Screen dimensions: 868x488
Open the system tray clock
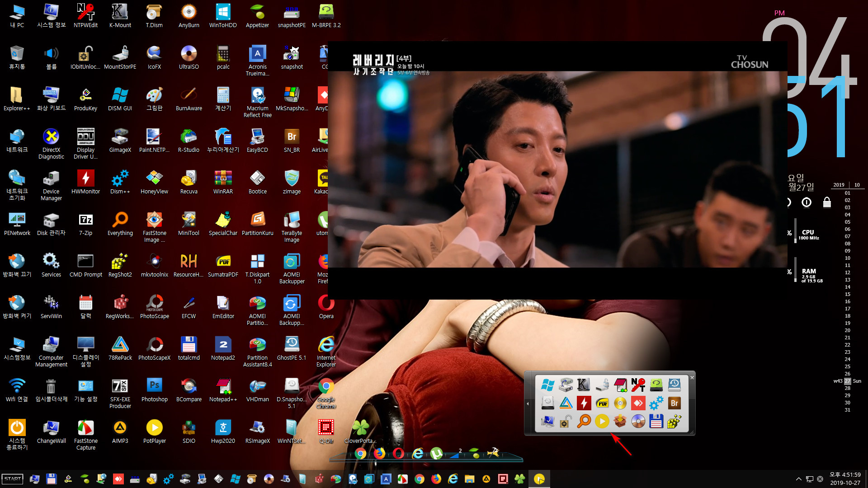[845, 479]
